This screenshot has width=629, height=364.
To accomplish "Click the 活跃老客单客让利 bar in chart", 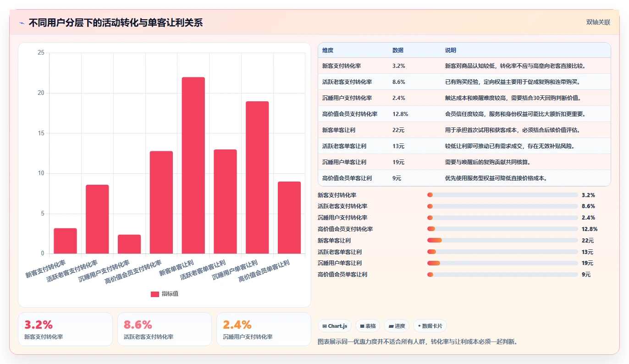I will tap(225, 202).
